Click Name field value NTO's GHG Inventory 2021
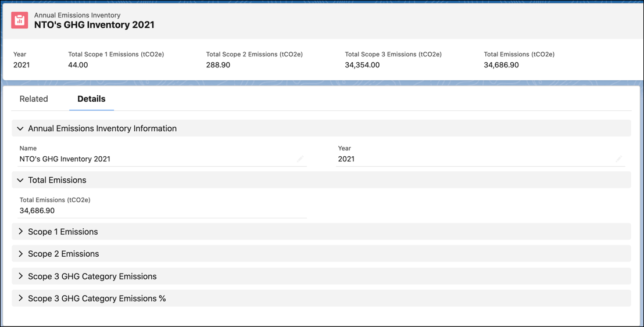This screenshot has height=327, width=644. [x=65, y=159]
